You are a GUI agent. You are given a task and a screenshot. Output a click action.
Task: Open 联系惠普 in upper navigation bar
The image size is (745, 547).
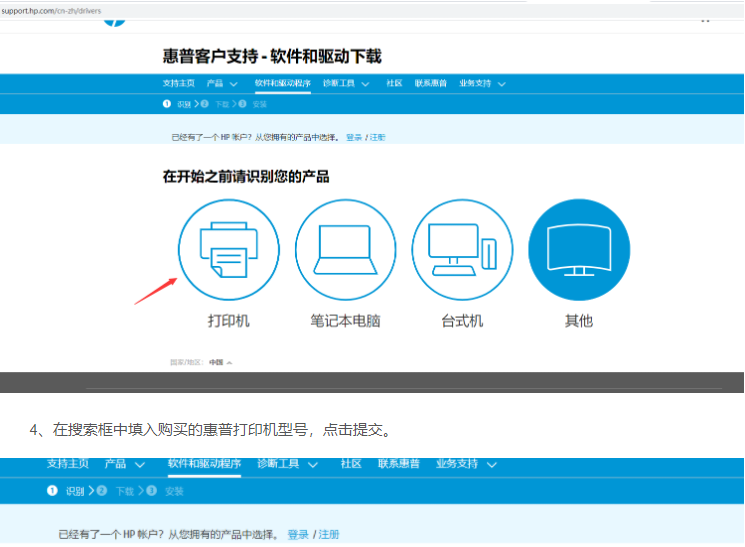[430, 83]
